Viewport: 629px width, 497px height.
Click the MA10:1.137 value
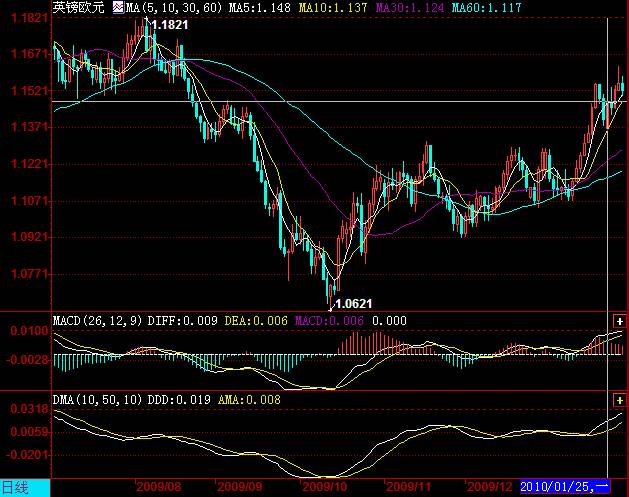[x=333, y=8]
